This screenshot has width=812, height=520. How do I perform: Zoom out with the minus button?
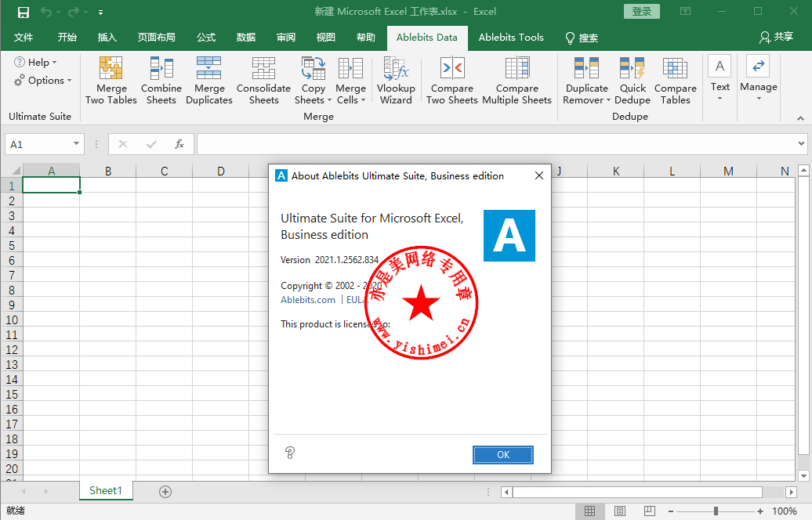coord(671,511)
